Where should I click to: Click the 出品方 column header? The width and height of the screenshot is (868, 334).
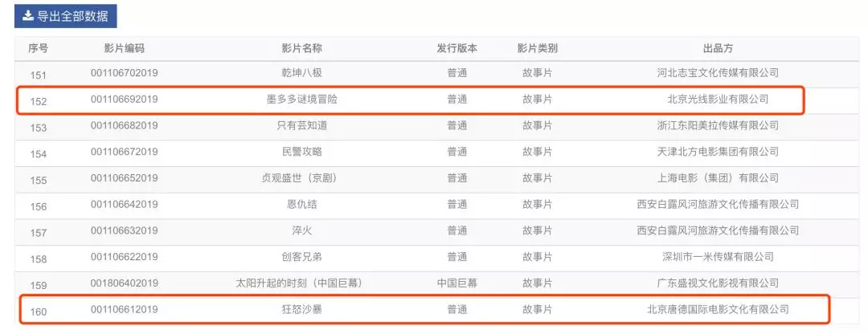click(718, 48)
